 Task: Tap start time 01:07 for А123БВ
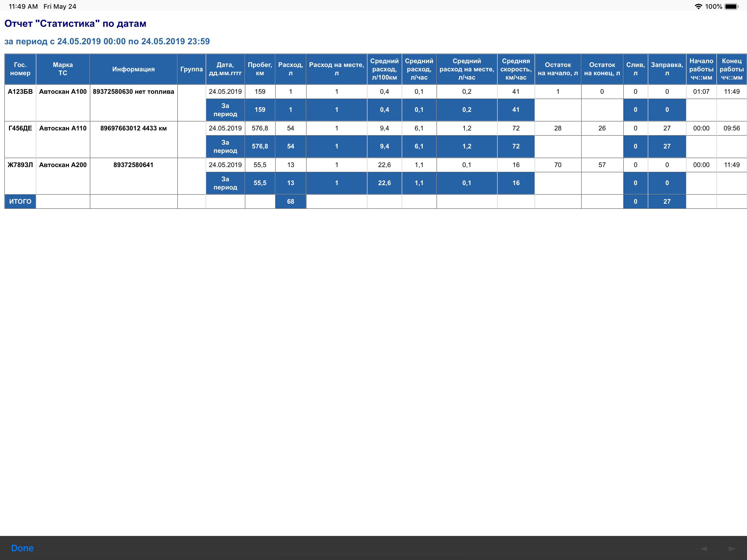pyautogui.click(x=701, y=92)
